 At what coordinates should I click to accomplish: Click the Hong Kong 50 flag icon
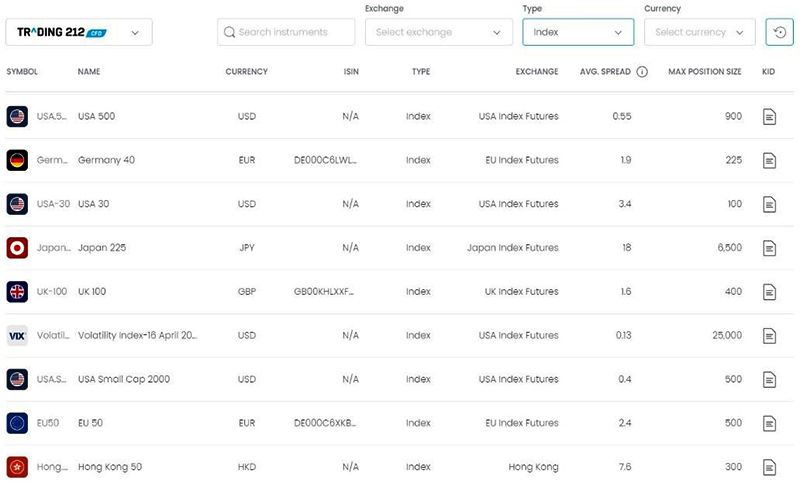17,467
